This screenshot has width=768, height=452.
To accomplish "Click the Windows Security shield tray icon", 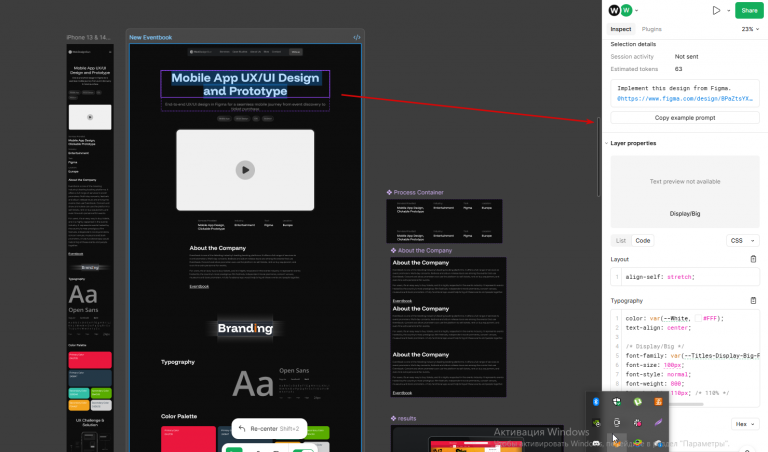I will (x=617, y=402).
